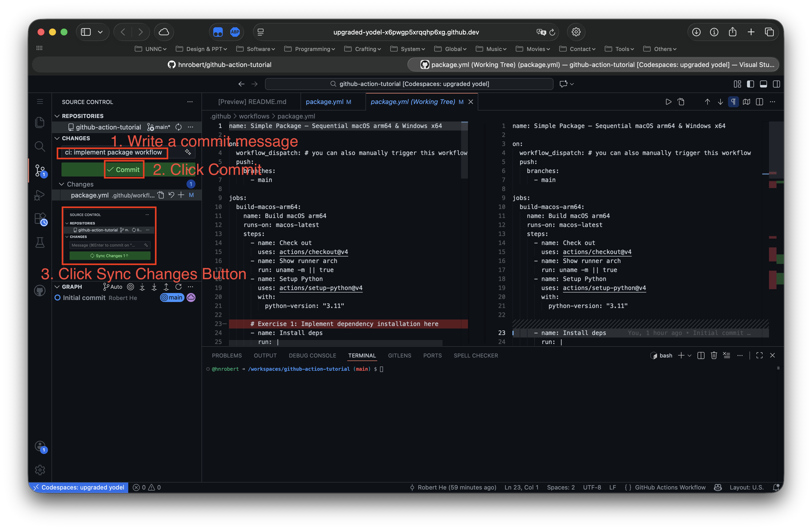Switch to the PROBLEMS panel tab
This screenshot has height=530, width=812.
226,355
